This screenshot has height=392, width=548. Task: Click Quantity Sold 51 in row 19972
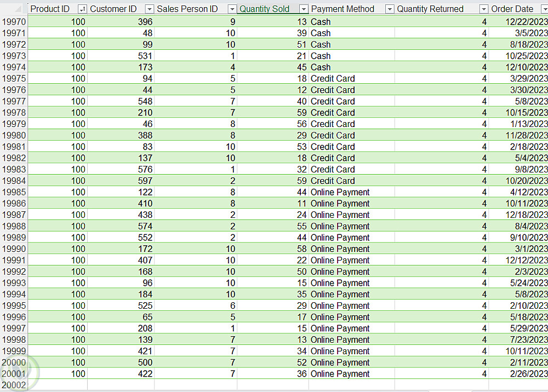tap(273, 45)
